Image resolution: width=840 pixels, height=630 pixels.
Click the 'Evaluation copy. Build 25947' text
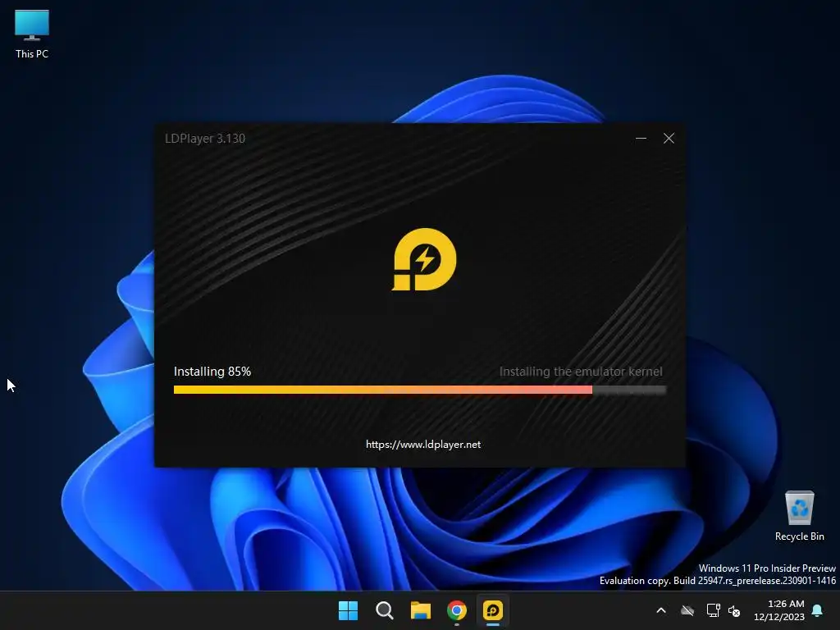coord(660,581)
